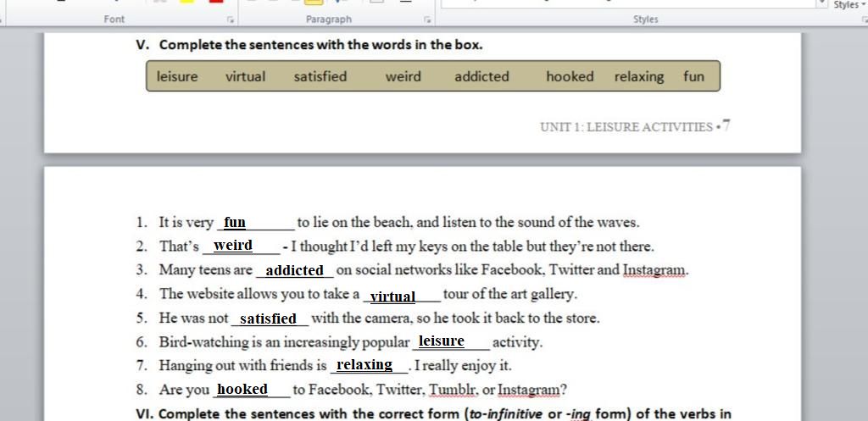Click the text 'to lie on the beach'
Image resolution: width=868 pixels, height=421 pixels.
click(354, 223)
